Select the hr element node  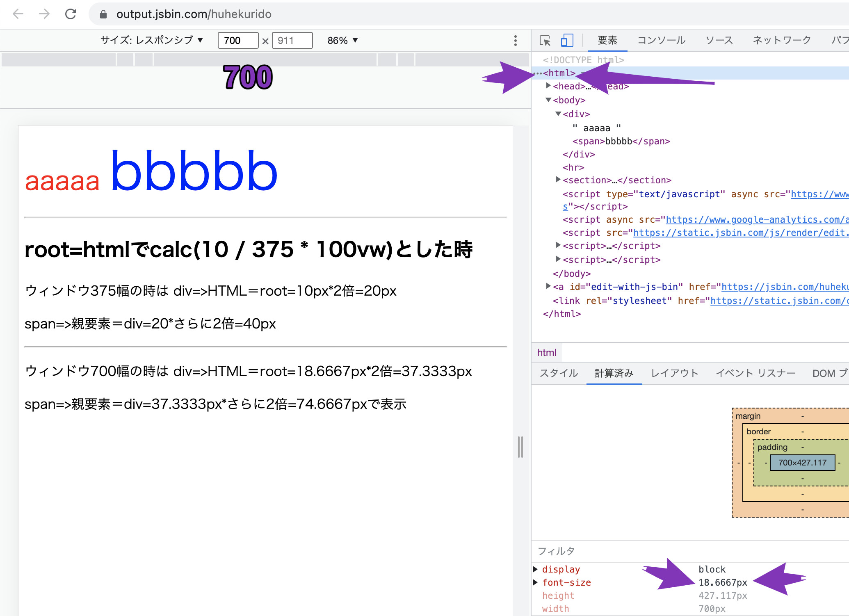573,167
